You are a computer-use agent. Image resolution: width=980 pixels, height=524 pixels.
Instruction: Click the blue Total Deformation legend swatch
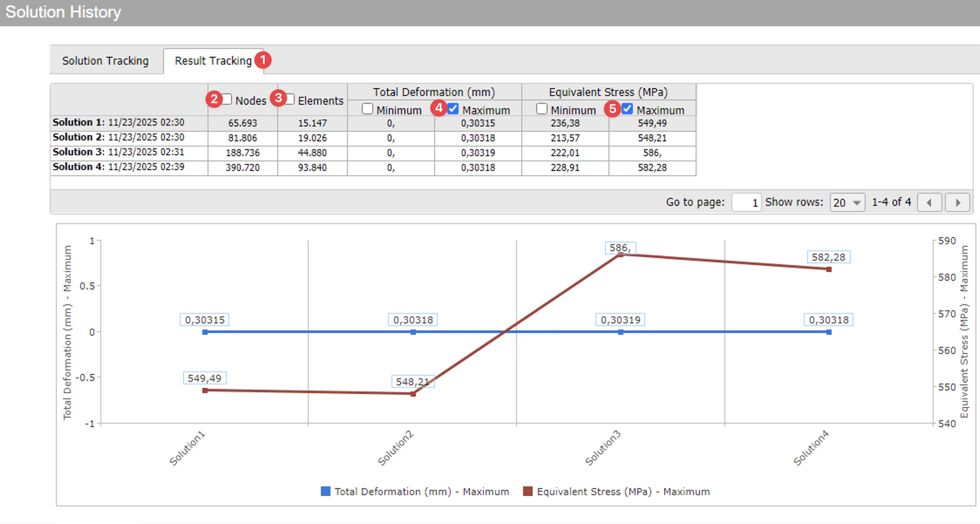(325, 491)
